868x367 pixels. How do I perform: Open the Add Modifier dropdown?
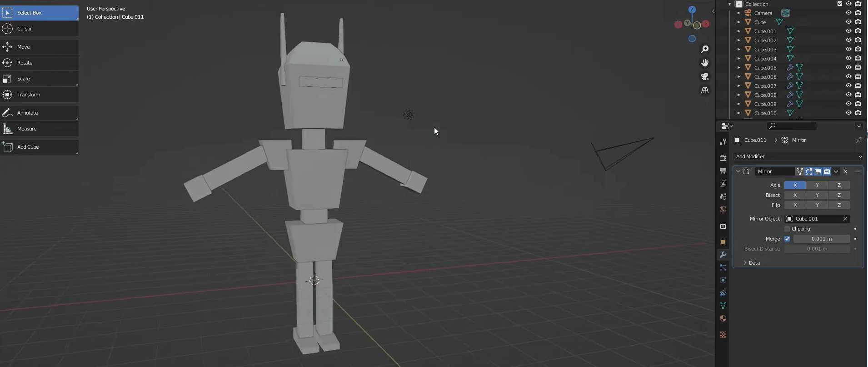798,156
